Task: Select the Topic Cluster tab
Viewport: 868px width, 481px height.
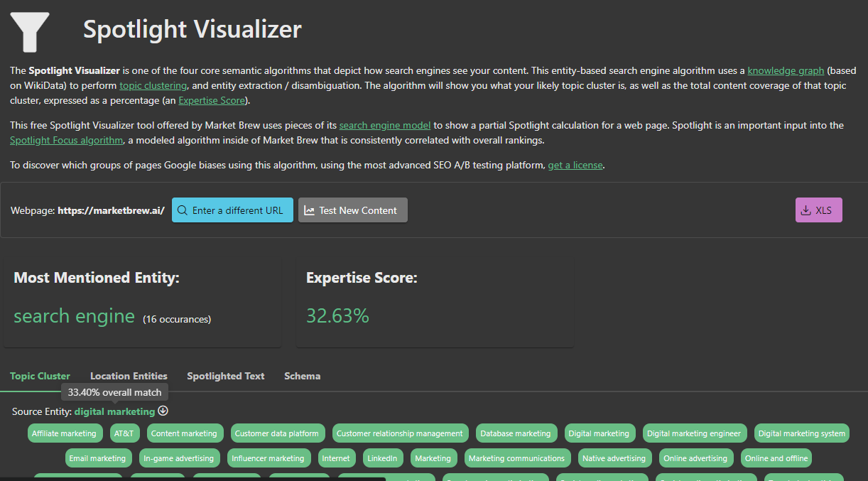Action: click(40, 376)
